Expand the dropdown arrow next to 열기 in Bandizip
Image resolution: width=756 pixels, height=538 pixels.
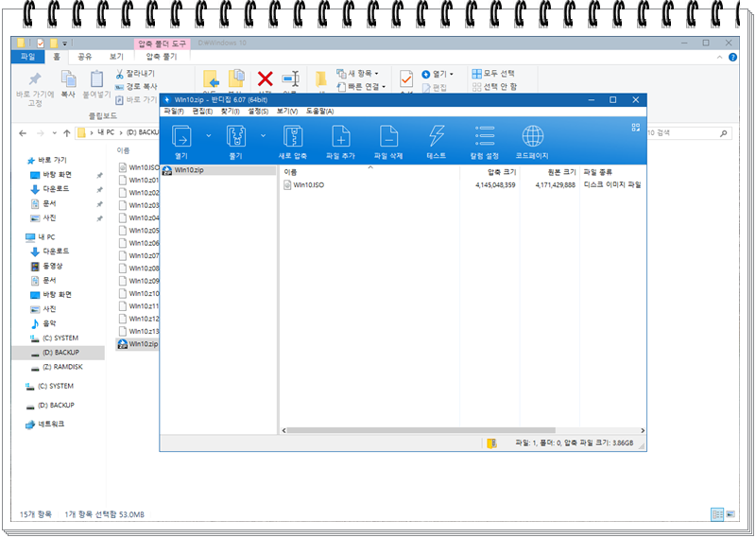pyautogui.click(x=208, y=136)
